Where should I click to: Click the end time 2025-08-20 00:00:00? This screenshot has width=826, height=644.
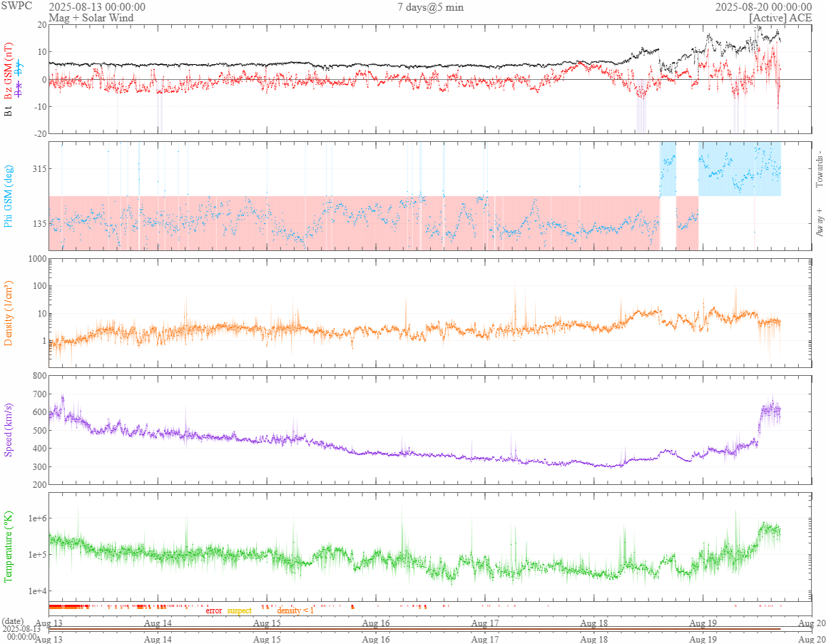coord(763,7)
